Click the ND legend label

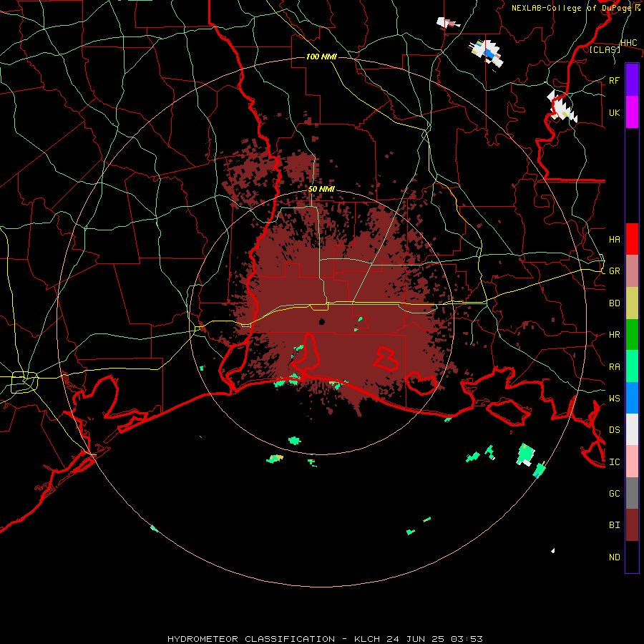point(615,557)
